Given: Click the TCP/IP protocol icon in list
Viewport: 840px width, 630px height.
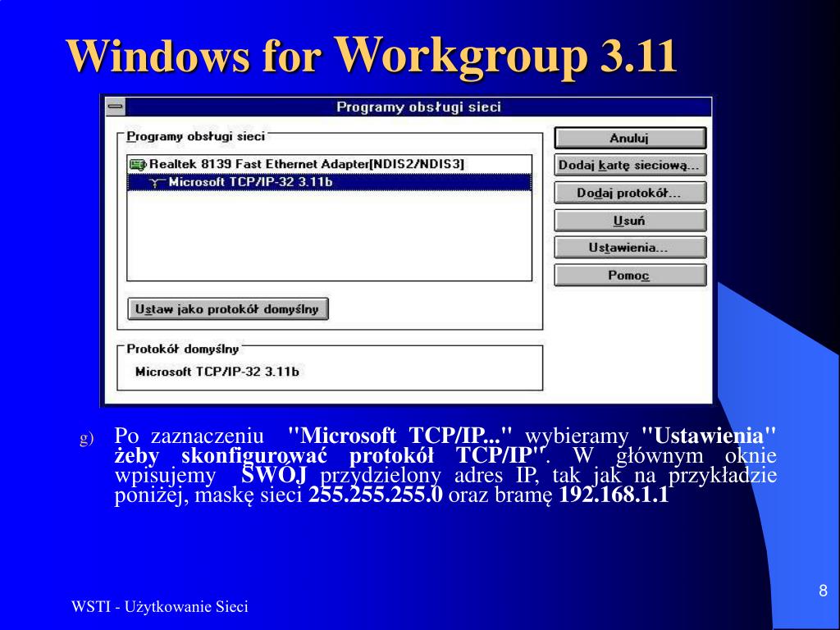Looking at the screenshot, I should click(x=156, y=183).
